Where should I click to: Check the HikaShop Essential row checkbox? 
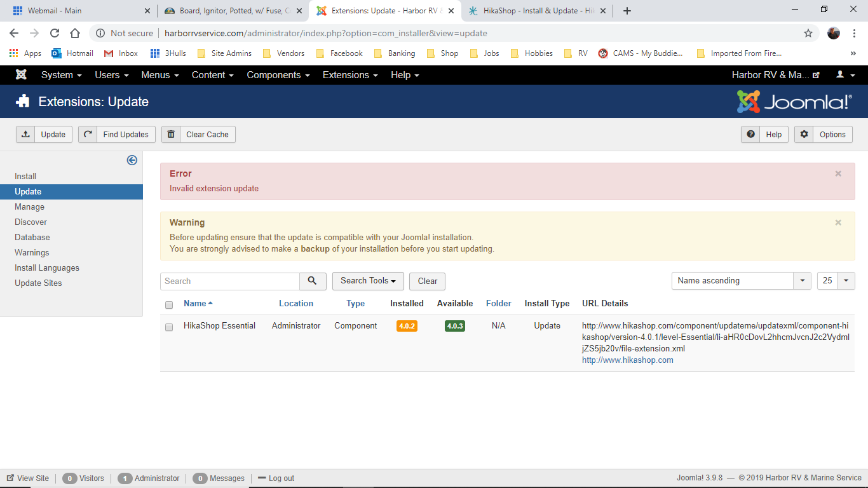click(169, 327)
